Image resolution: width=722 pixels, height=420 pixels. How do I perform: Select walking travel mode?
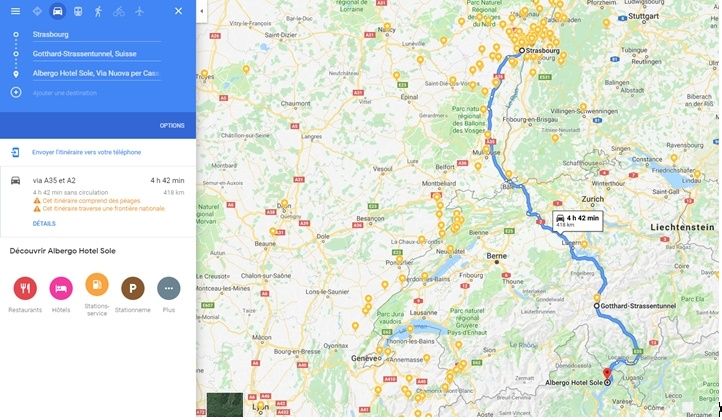pos(98,11)
